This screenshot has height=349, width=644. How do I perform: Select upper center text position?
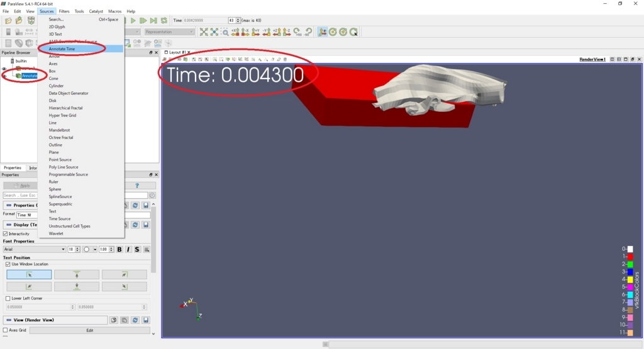click(x=77, y=274)
